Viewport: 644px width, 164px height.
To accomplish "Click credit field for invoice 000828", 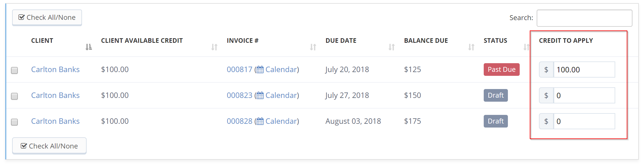I will 584,121.
